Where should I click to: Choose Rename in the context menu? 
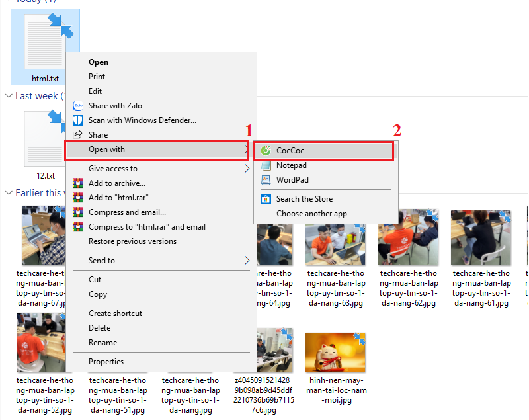pyautogui.click(x=102, y=343)
